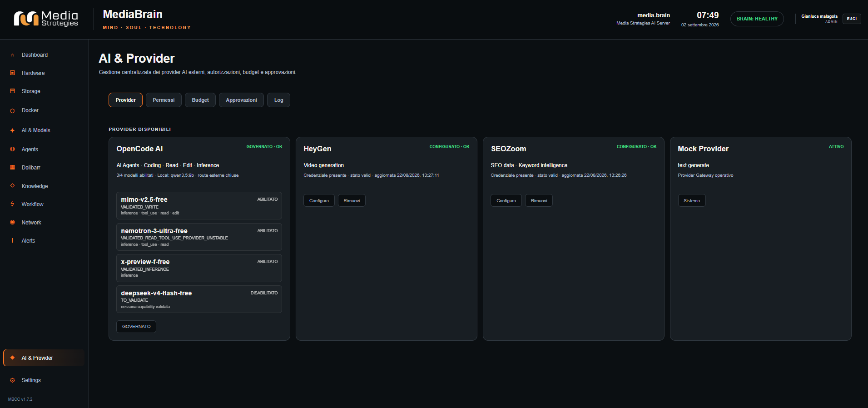Select the deepseek-v4-flash-free model row
Image resolution: width=868 pixels, height=408 pixels.
pos(199,299)
